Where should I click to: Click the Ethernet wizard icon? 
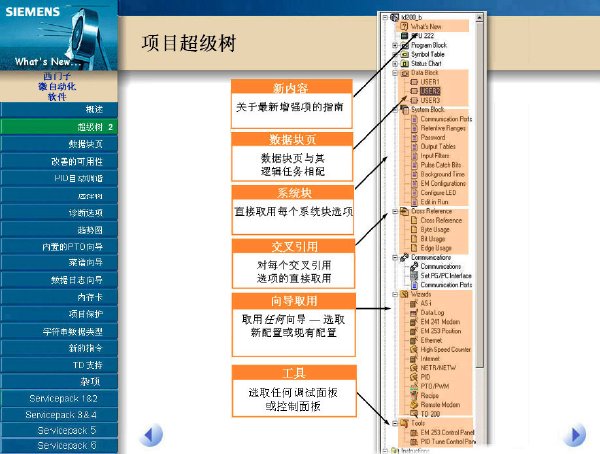(x=414, y=340)
